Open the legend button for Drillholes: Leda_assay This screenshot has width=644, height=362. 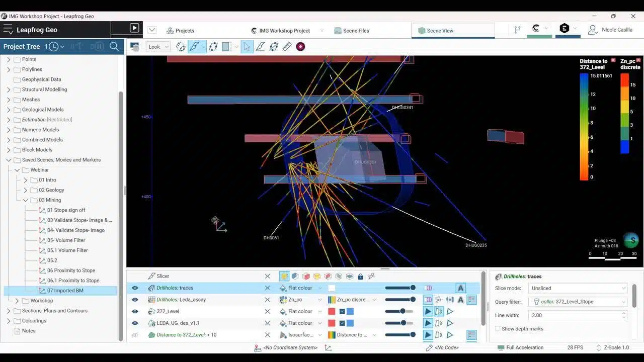[x=471, y=300]
